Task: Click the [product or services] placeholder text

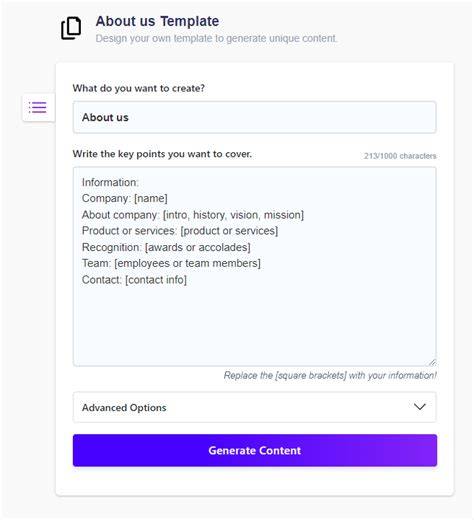Action: click(229, 231)
